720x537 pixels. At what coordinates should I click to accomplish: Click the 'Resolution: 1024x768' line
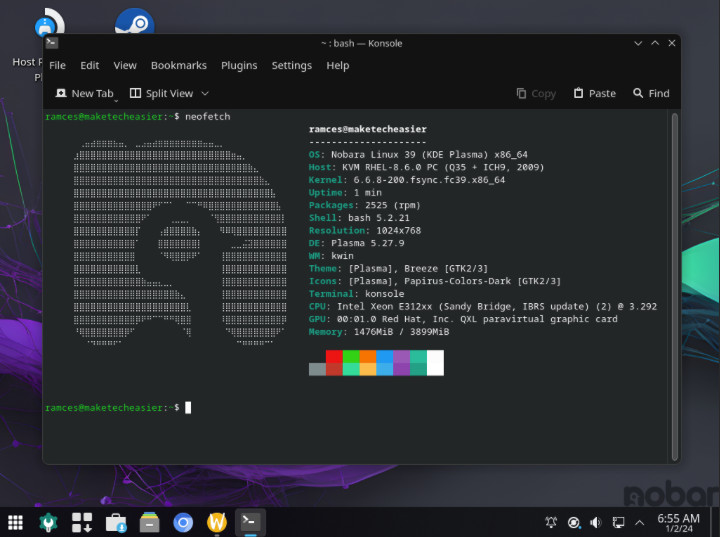(x=365, y=230)
